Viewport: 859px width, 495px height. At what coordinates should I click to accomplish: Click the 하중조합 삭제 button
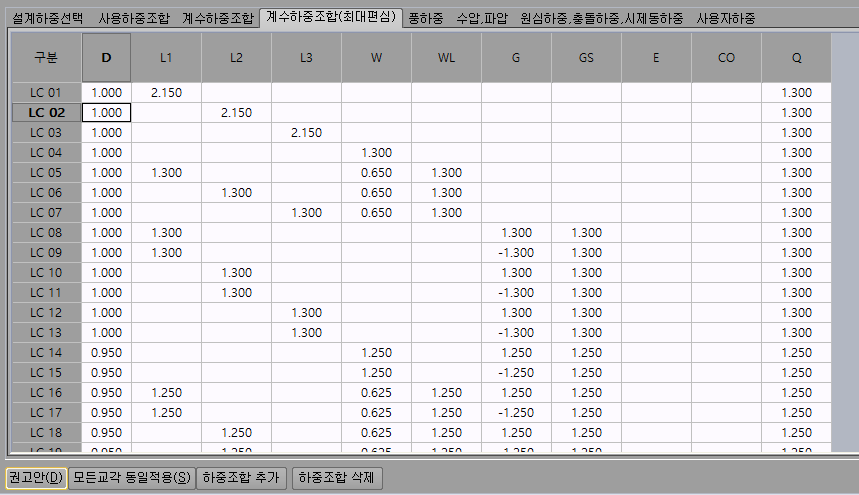[336, 477]
